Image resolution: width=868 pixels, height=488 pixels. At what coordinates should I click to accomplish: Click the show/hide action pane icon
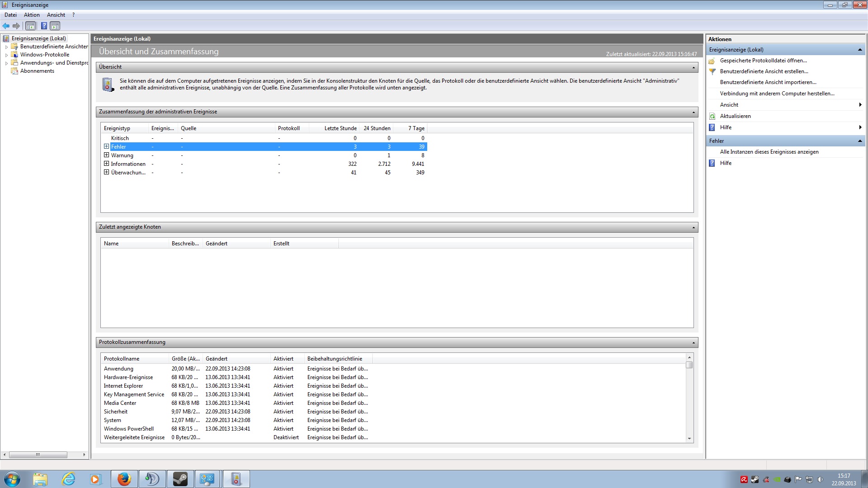(x=55, y=26)
